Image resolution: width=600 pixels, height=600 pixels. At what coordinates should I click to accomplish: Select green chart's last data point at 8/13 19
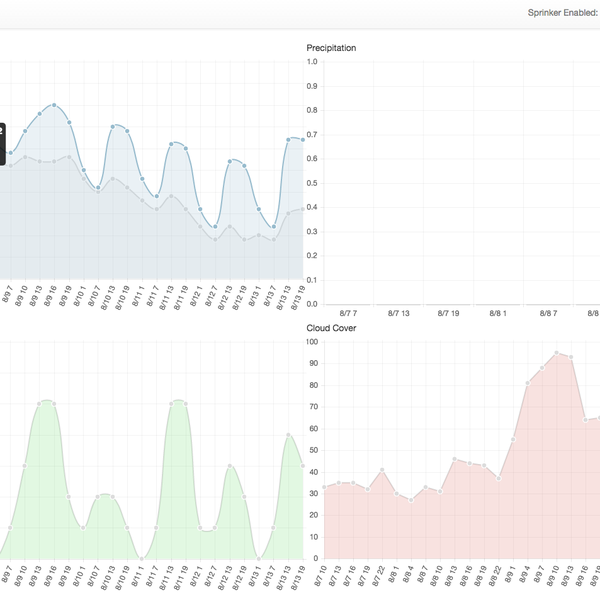click(x=302, y=466)
